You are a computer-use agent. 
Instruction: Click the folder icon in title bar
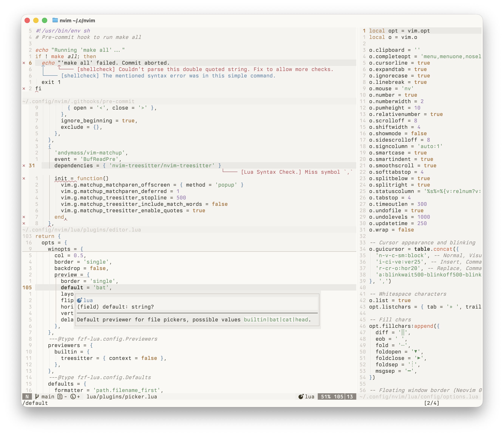(x=55, y=20)
